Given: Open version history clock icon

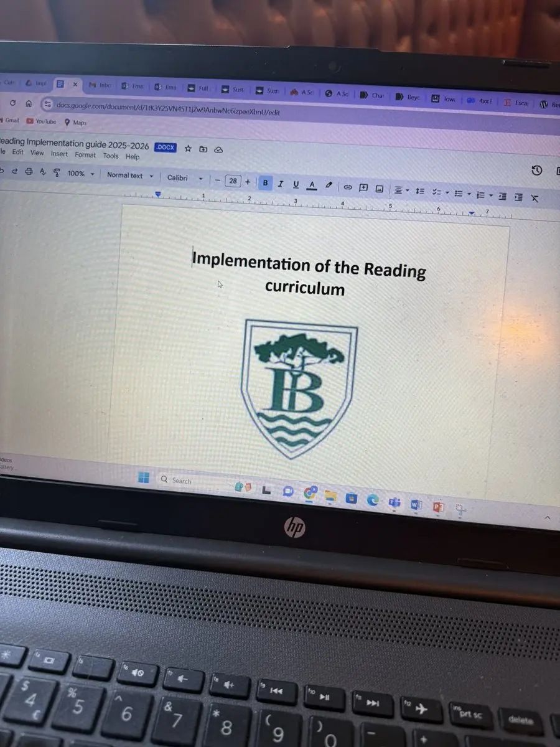Looking at the screenshot, I should pos(536,171).
